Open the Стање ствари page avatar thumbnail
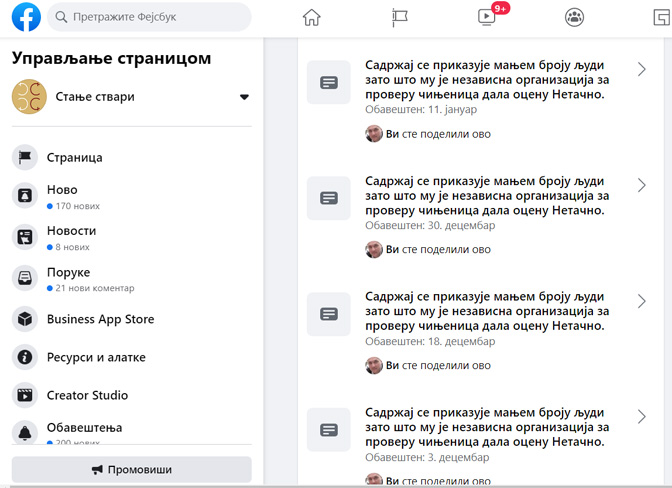 click(x=29, y=96)
